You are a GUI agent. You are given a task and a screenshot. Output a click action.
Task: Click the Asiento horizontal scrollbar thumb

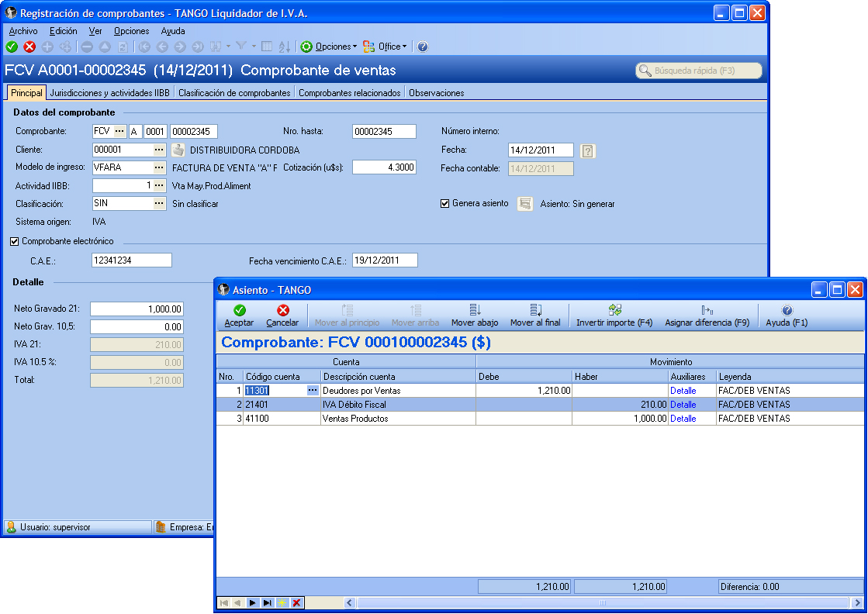click(x=602, y=603)
